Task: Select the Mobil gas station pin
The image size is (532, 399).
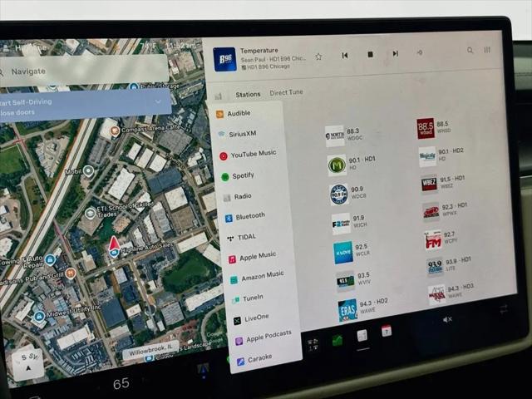Action: coord(89,170)
